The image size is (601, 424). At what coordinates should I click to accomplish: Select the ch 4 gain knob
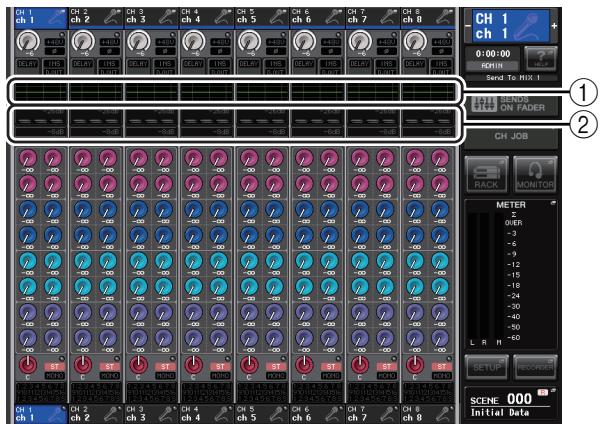194,41
